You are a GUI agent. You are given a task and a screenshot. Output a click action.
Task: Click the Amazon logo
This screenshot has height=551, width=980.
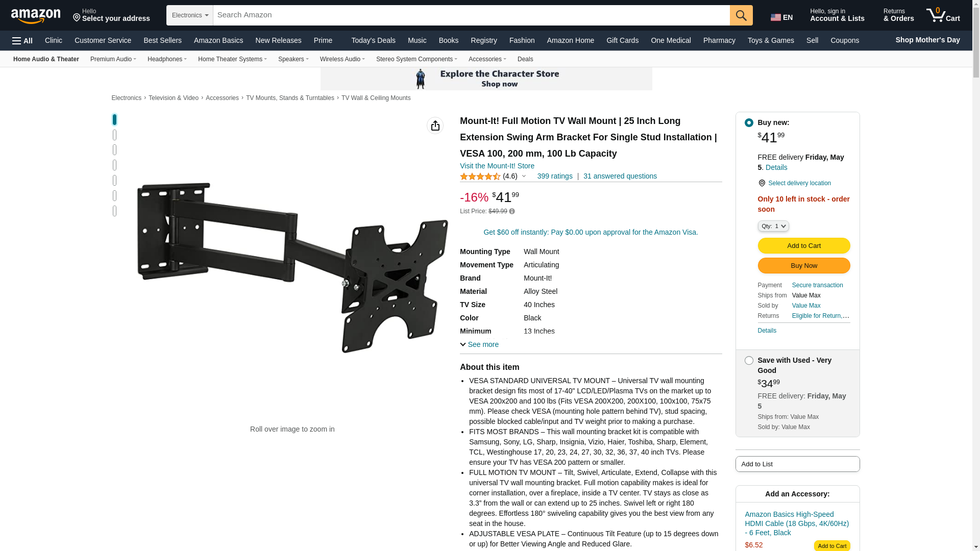tap(36, 16)
